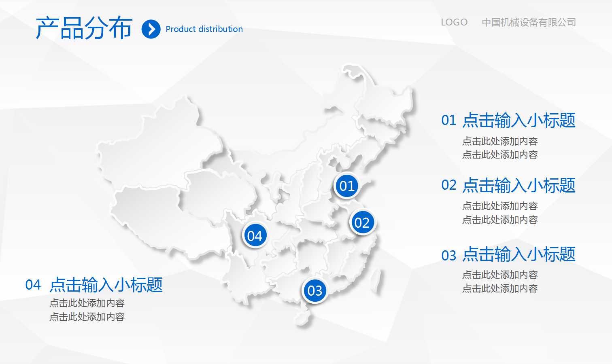
Task: Select the 01 map marker
Action: pos(346,186)
